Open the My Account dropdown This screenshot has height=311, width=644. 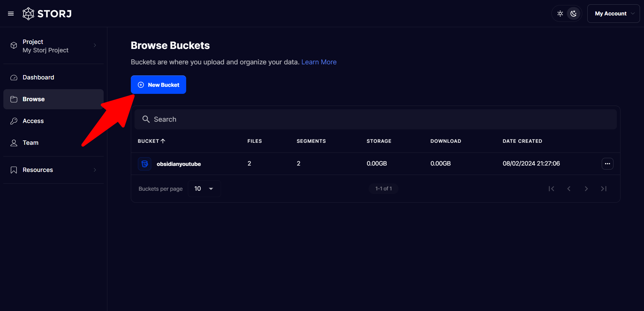click(613, 14)
